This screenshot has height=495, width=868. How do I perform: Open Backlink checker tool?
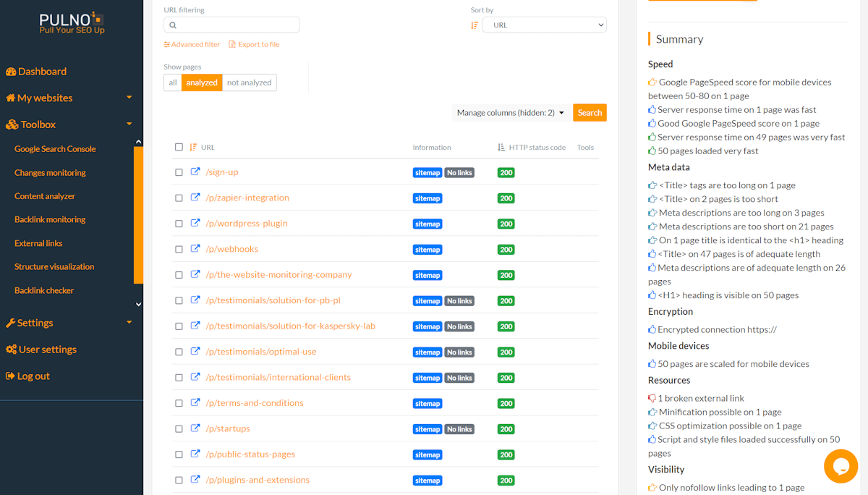point(44,290)
